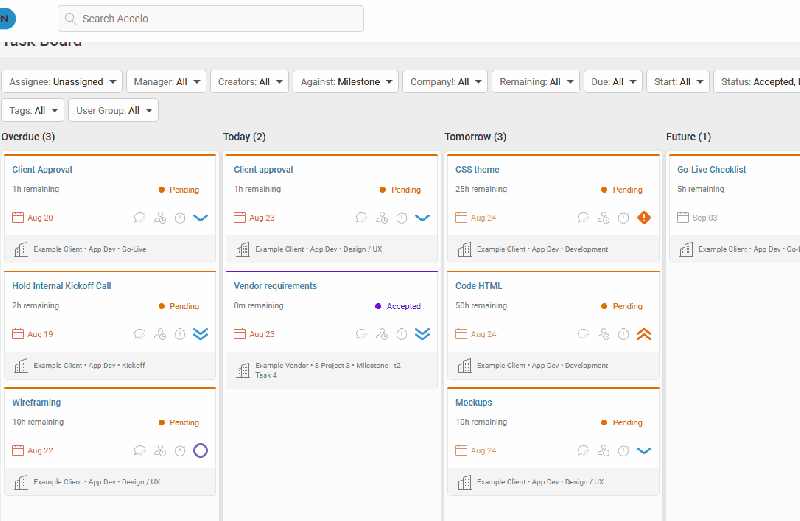Image resolution: width=800 pixels, height=521 pixels.
Task: Open comments icon on CSS theme card
Action: (583, 218)
